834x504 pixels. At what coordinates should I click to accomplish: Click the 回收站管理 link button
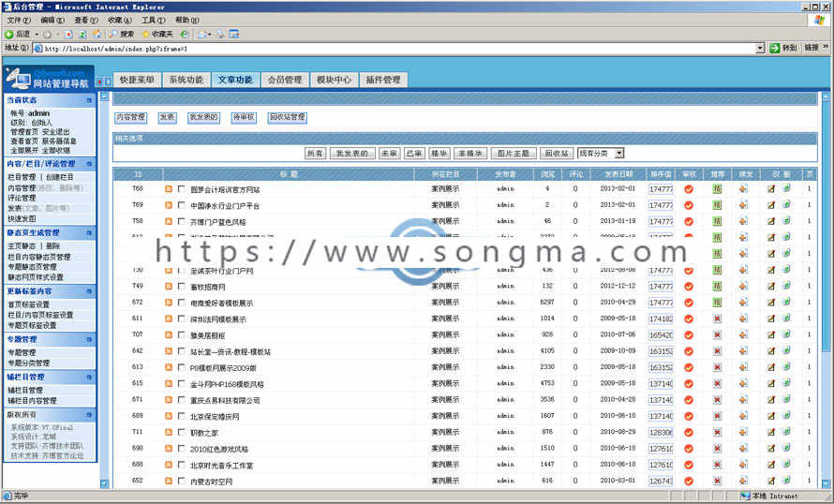click(x=288, y=117)
